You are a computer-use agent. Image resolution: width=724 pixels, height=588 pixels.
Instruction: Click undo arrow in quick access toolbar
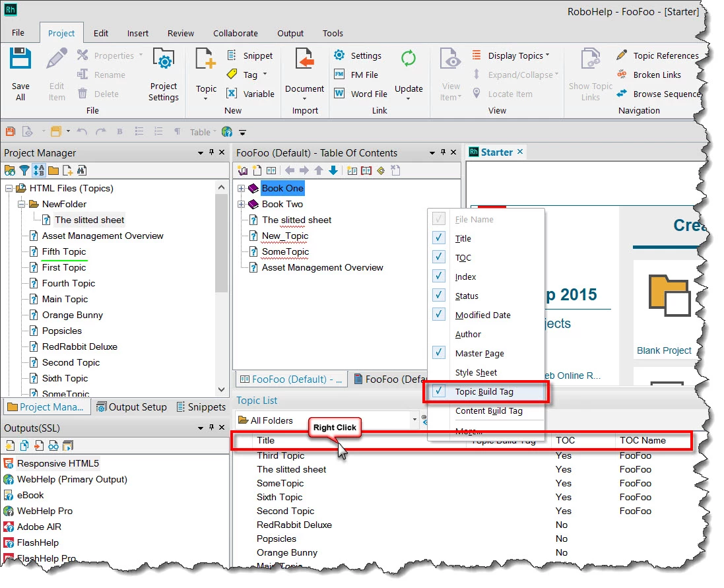coord(82,132)
